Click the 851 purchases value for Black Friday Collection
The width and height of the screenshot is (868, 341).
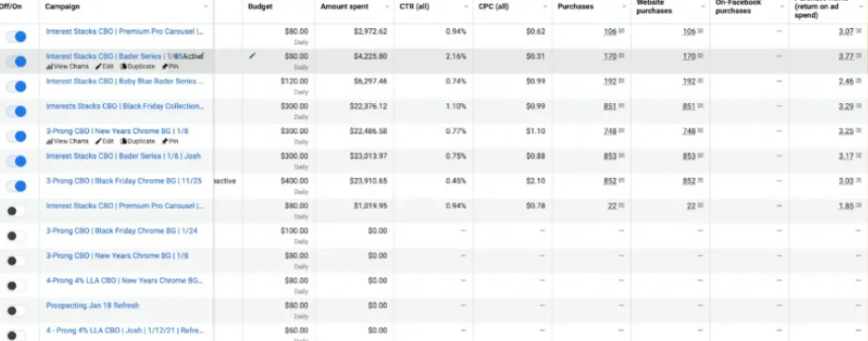[x=610, y=106]
